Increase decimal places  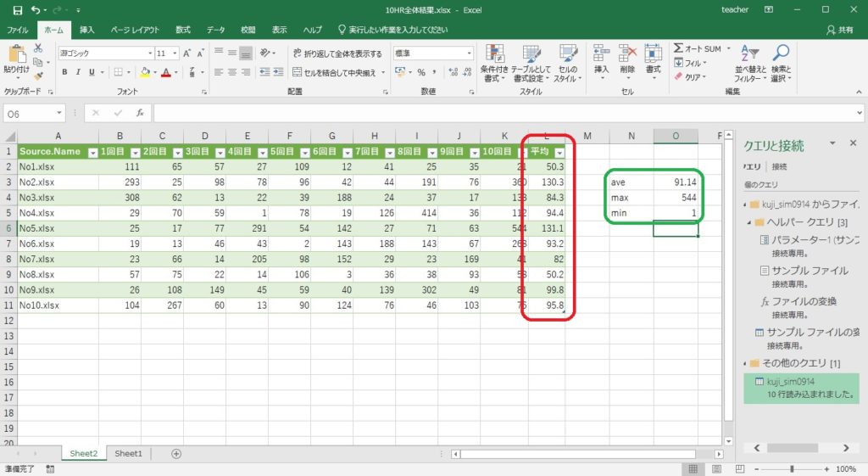453,72
